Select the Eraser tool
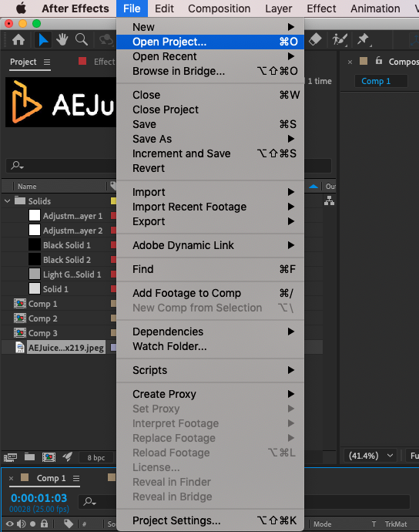 point(315,39)
